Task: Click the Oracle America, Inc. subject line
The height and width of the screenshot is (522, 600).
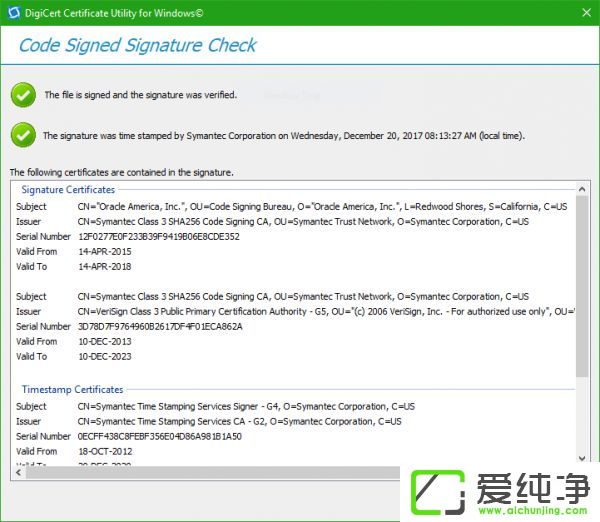Action: pyautogui.click(x=321, y=207)
